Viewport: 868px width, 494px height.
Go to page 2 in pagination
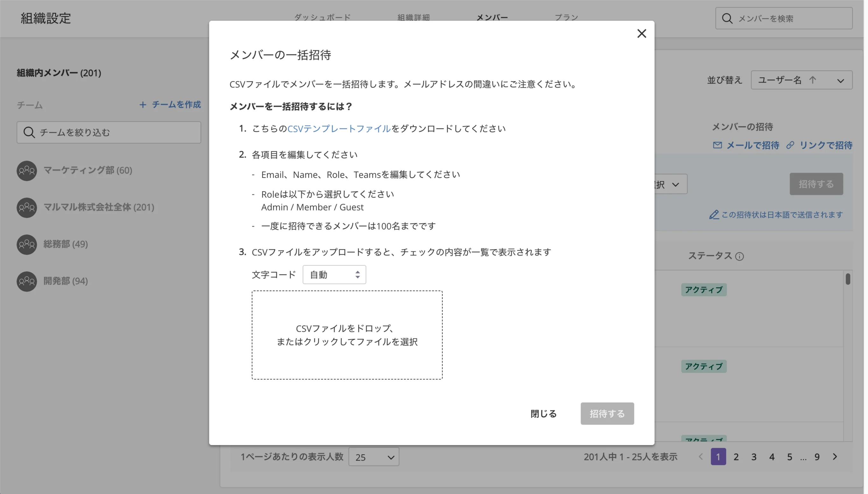[736, 457]
